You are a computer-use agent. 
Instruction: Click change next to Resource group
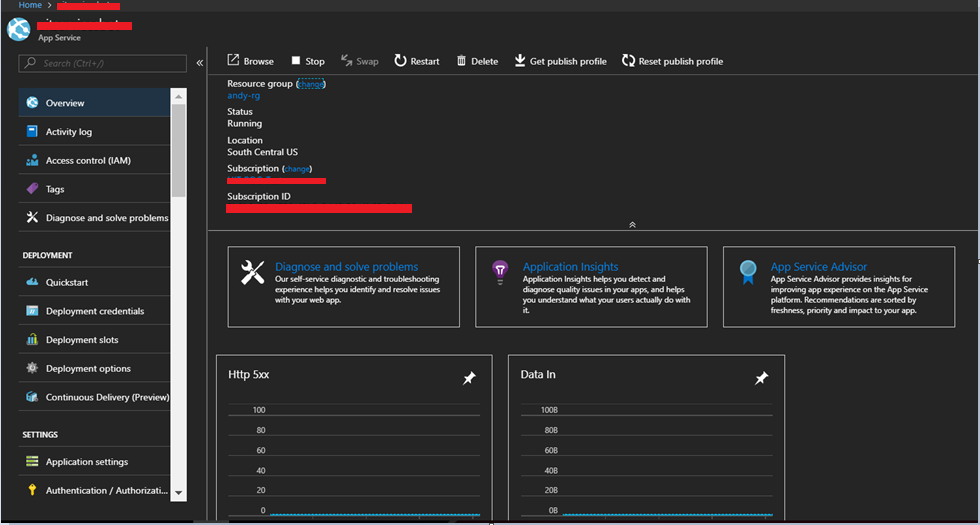(311, 84)
